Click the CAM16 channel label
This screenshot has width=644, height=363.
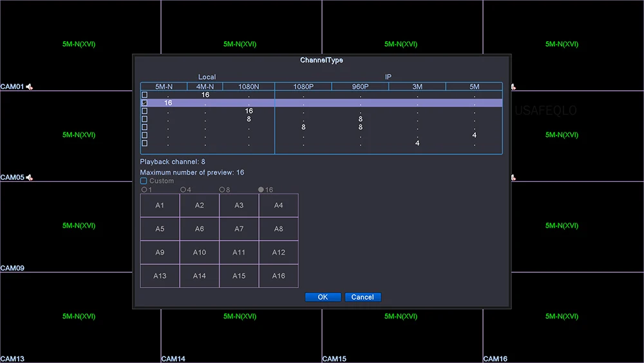495,359
